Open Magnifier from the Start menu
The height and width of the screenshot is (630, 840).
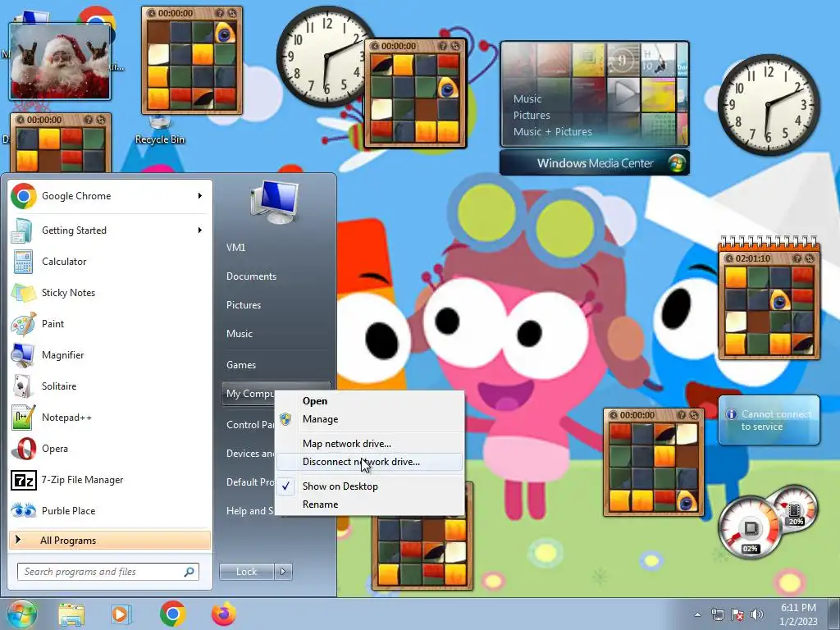tap(110, 354)
